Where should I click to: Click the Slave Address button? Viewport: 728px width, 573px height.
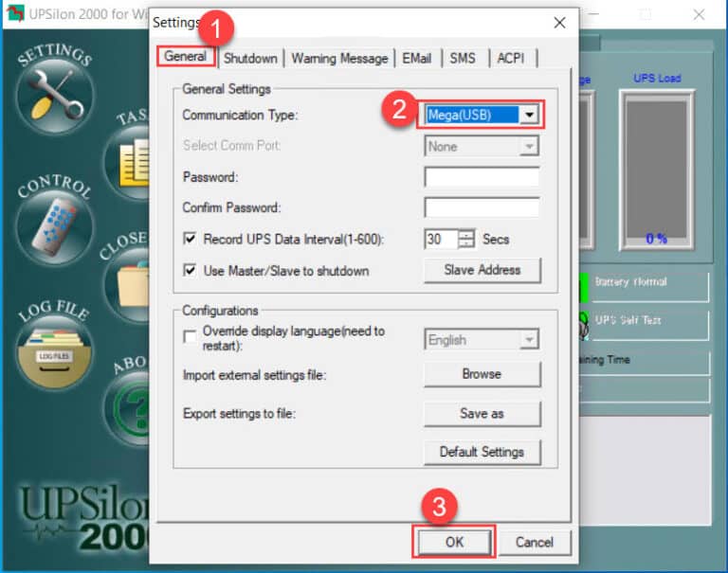482,270
